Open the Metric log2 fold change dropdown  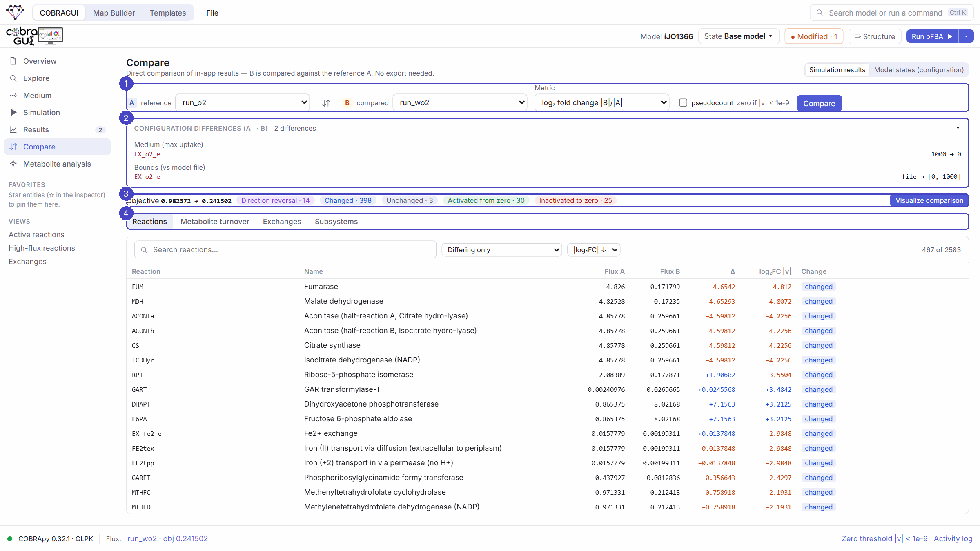(602, 102)
